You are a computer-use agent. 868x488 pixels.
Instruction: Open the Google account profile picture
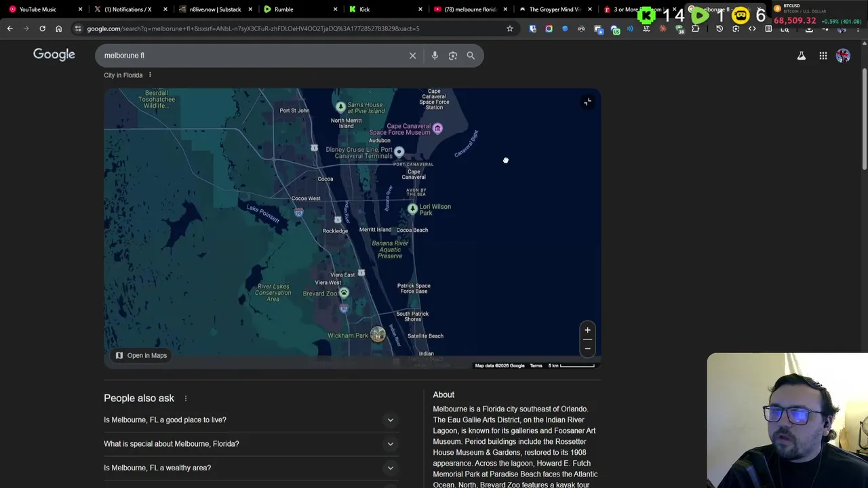pos(843,56)
